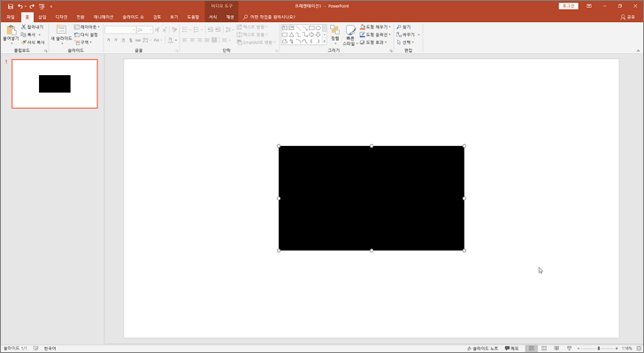This screenshot has width=644, height=353.
Task: Click the Login (로그인) button in the title bar
Action: click(x=569, y=6)
